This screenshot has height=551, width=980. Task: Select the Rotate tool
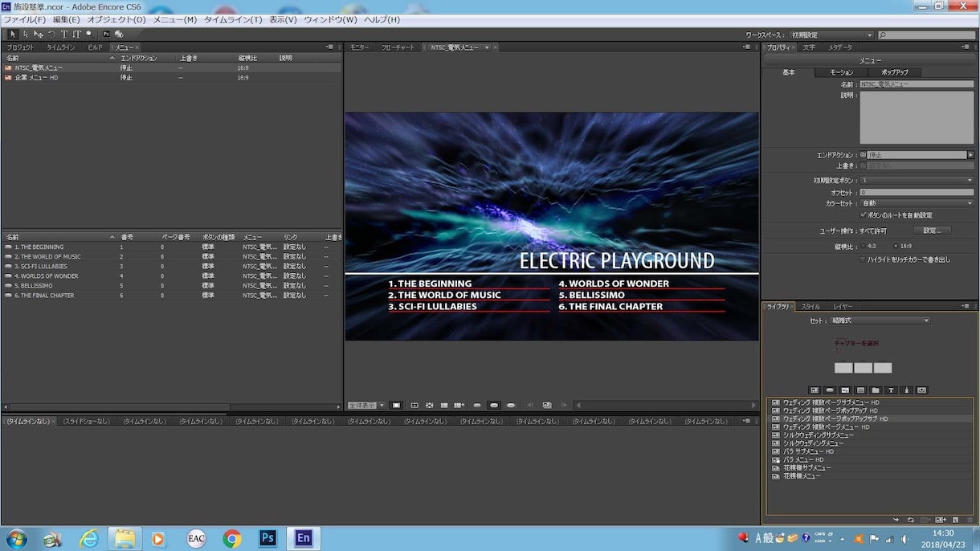click(51, 35)
